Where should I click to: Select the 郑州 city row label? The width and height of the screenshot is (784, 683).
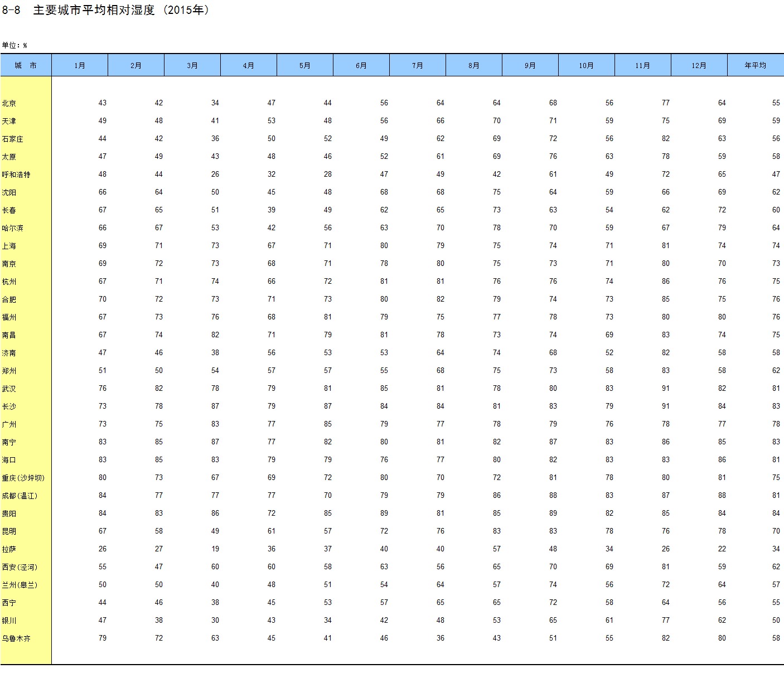(9, 371)
